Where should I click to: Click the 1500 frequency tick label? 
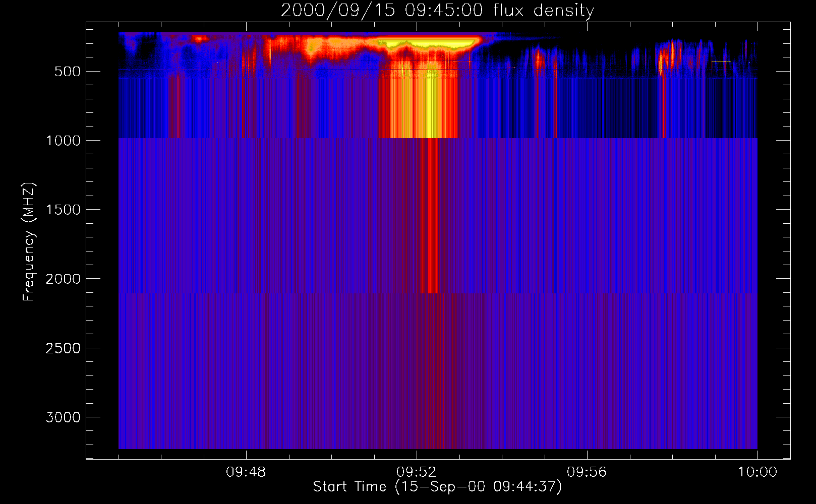(x=63, y=210)
